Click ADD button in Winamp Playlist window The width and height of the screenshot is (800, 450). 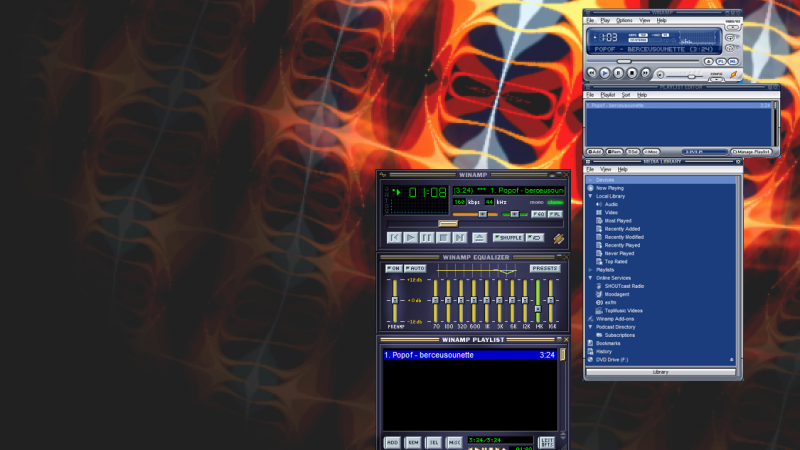(392, 442)
